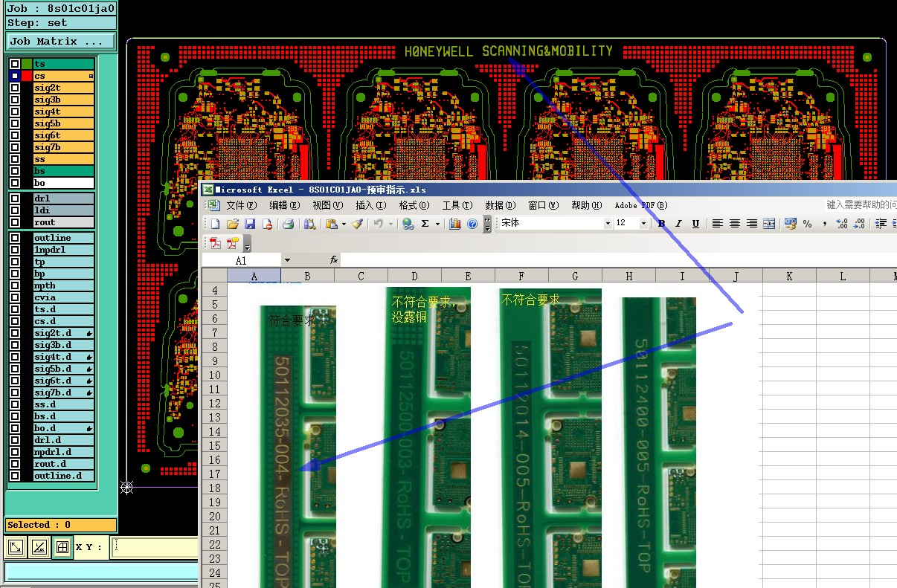Screen dimensions: 897x588
Task: Insert a hyperlink with the globe icon
Action: point(408,224)
